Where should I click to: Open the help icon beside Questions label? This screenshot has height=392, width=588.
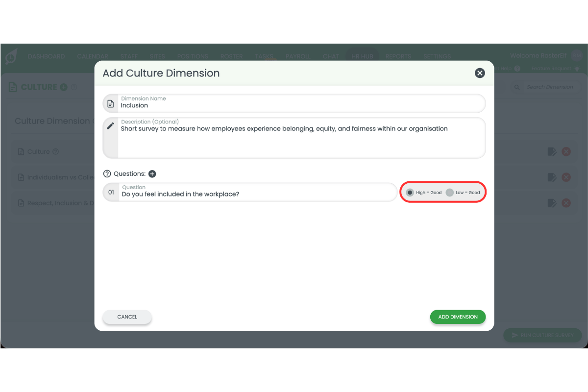106,173
